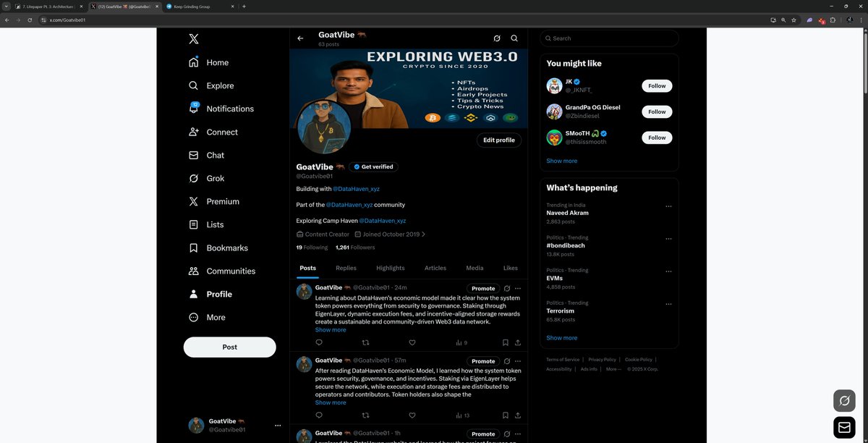This screenshot has height=443, width=868.
Task: Open the Home page from the sidebar
Action: [208, 62]
